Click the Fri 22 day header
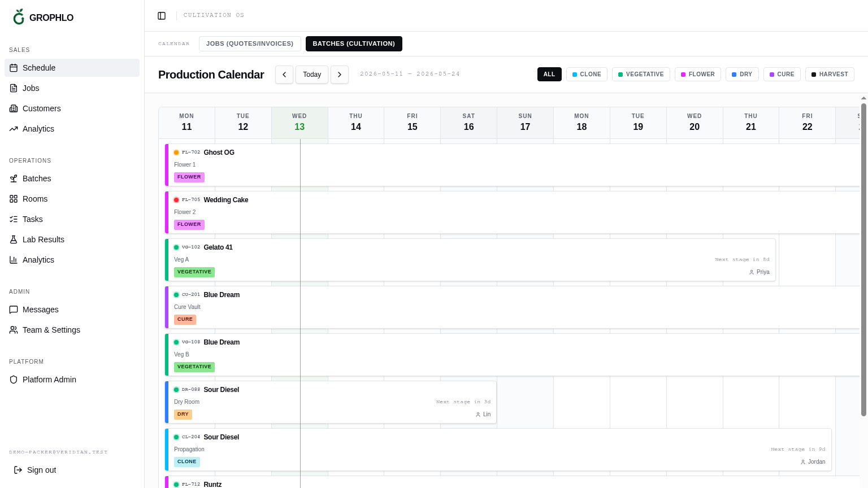 coord(808,123)
